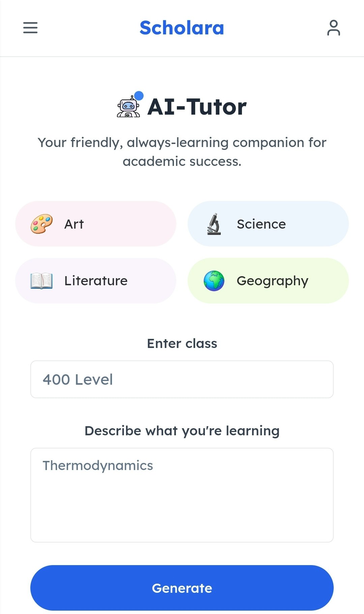Click the AI-Tutor robot icon
364x614 pixels.
click(x=128, y=107)
